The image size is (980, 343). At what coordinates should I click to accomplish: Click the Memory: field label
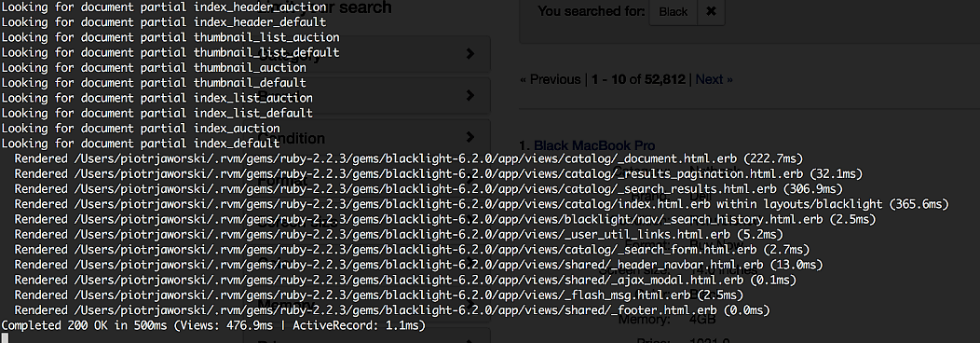644,320
